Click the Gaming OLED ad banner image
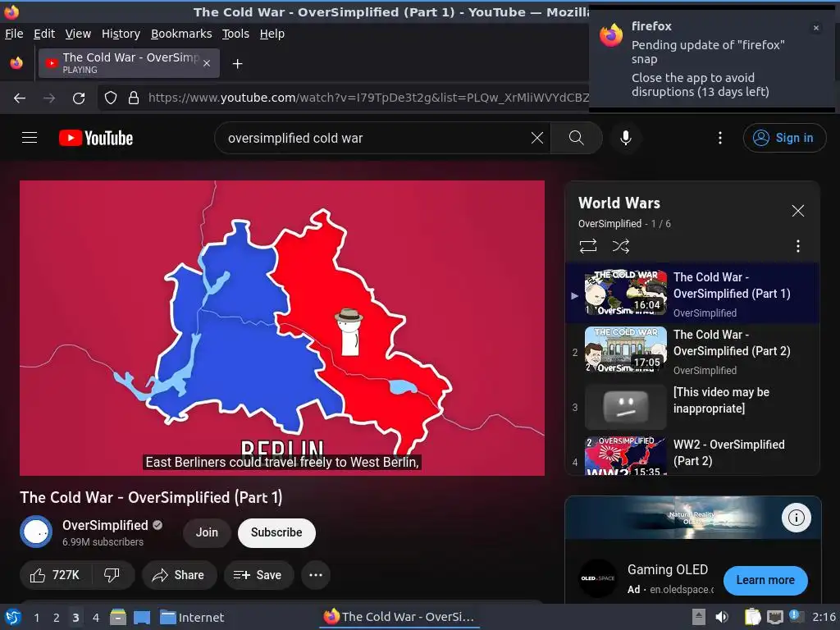Screen dimensions: 840x630 pos(692,518)
